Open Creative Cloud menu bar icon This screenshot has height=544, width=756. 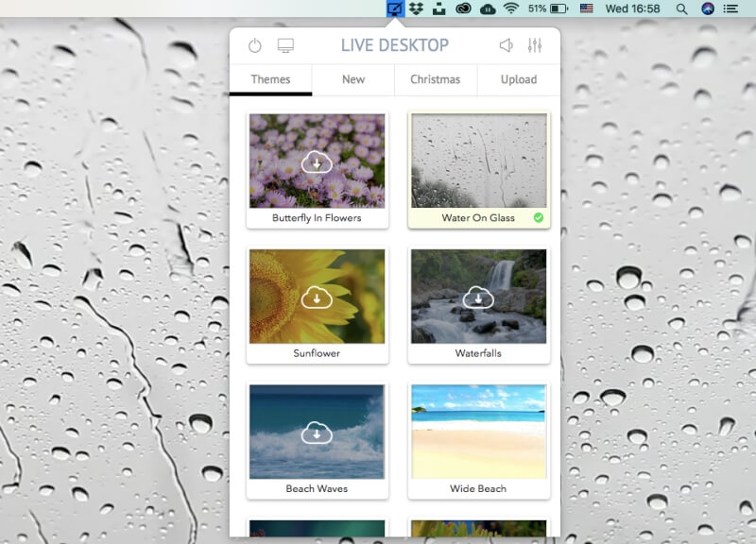[x=463, y=8]
